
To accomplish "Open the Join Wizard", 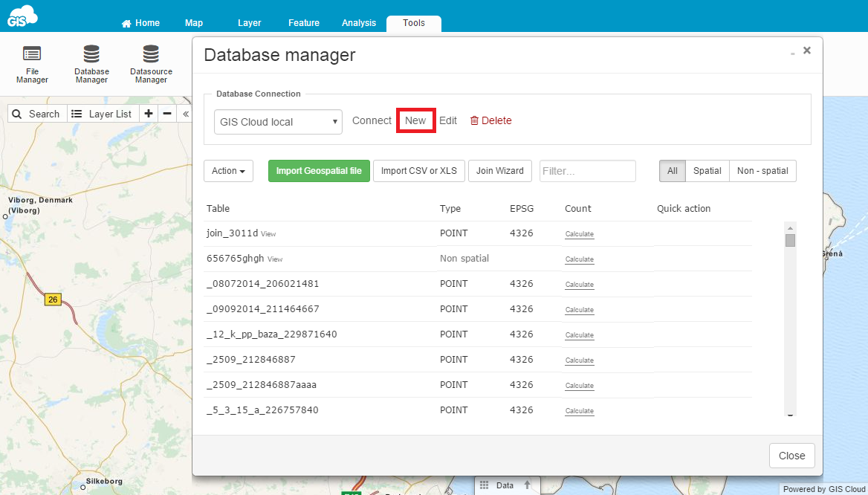I will click(x=500, y=171).
